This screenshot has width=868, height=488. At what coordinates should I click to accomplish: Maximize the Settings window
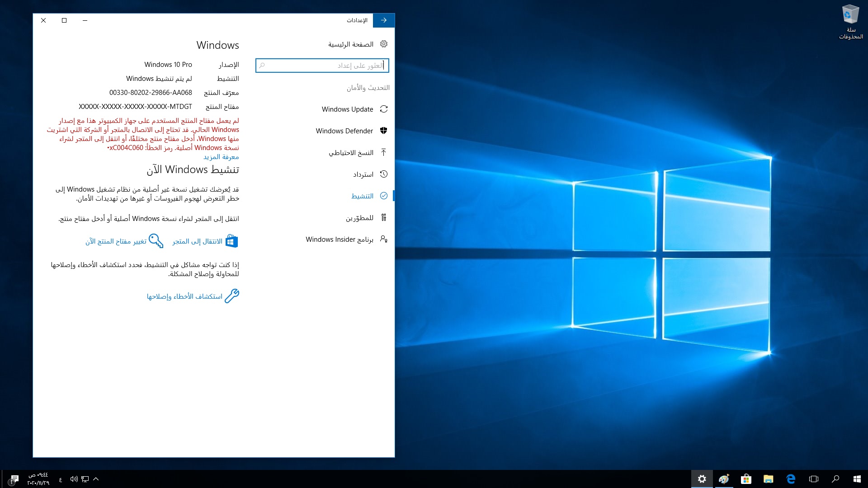tap(64, 20)
